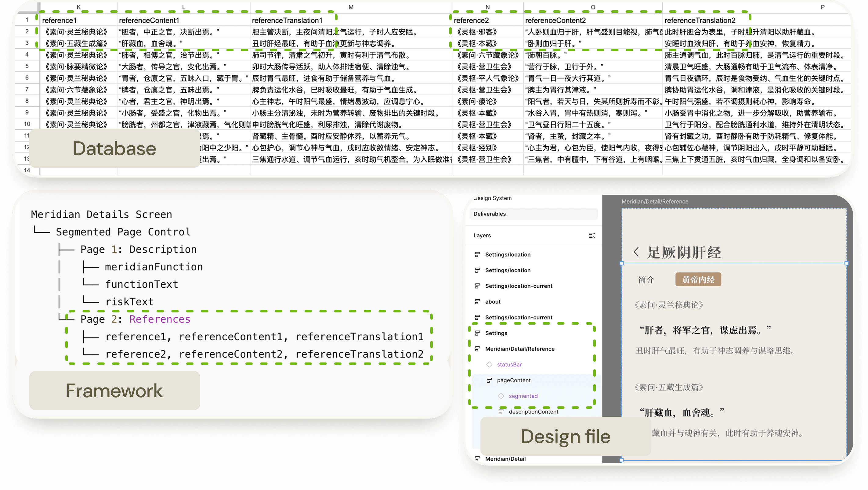
Task: Click the Meridian/Detail/Reference frame title on canvas
Action: [655, 201]
